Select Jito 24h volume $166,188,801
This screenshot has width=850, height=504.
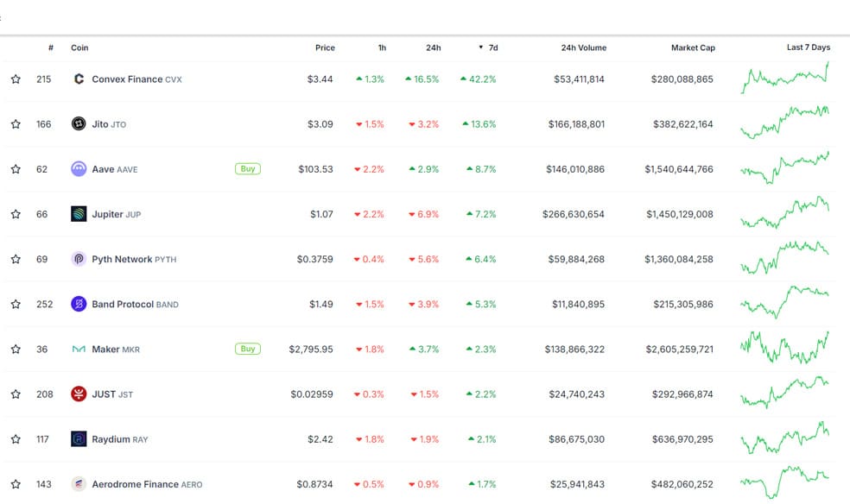pos(576,124)
